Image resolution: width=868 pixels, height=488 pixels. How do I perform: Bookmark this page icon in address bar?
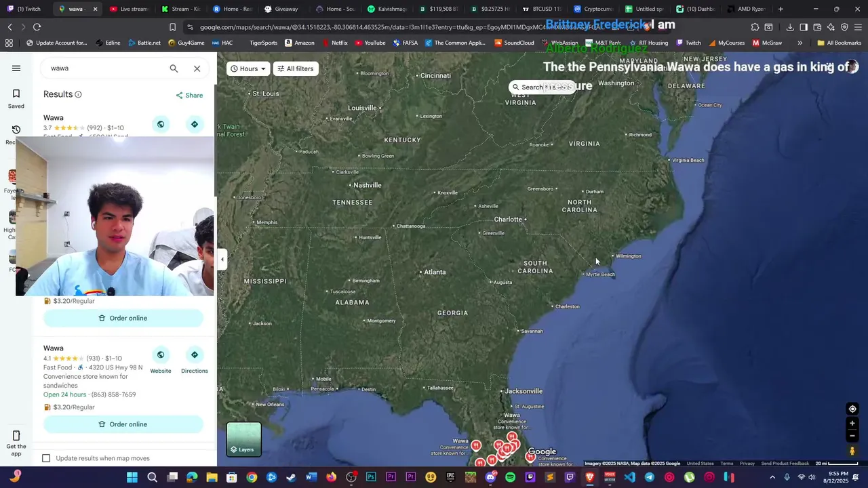coord(172,27)
